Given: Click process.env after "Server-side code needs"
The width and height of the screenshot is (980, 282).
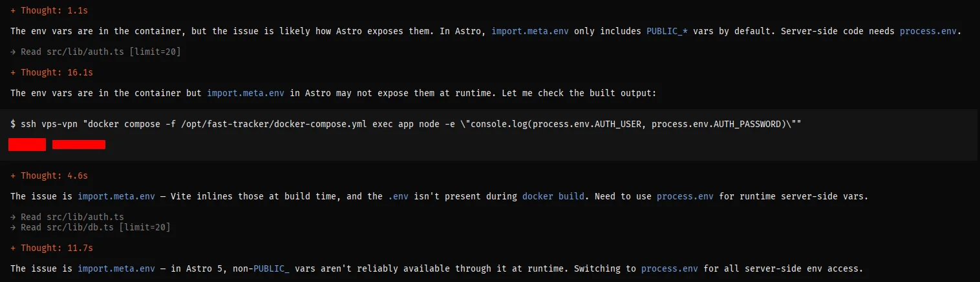Looking at the screenshot, I should [928, 31].
